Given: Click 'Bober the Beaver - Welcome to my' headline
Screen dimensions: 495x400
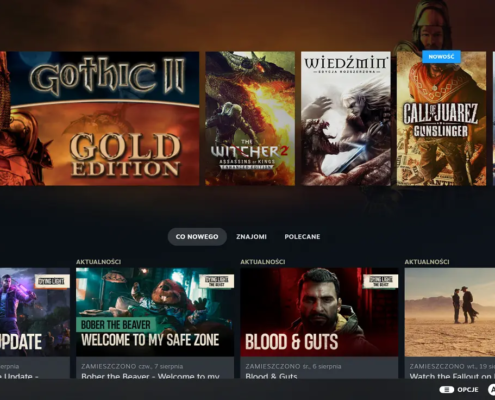Looking at the screenshot, I should tap(150, 376).
